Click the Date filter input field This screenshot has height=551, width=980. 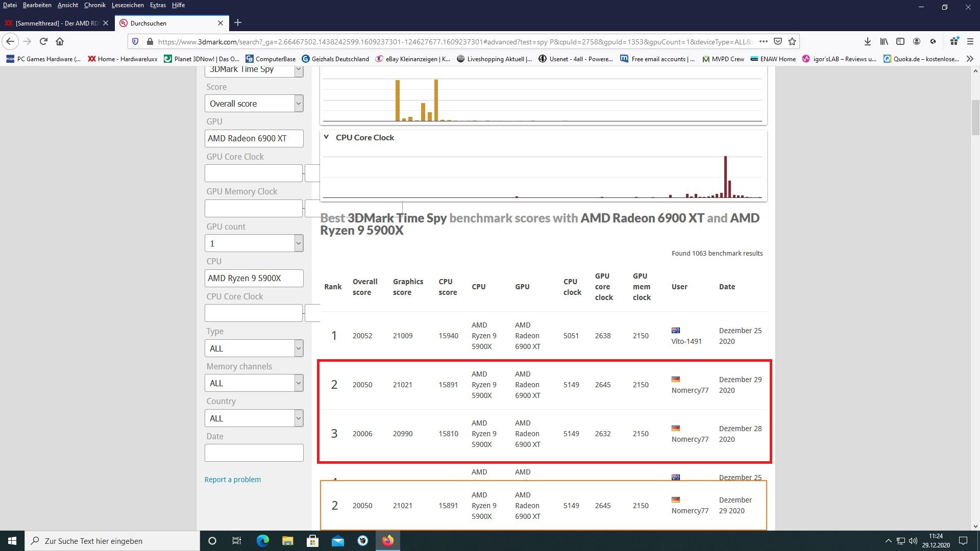tap(254, 453)
